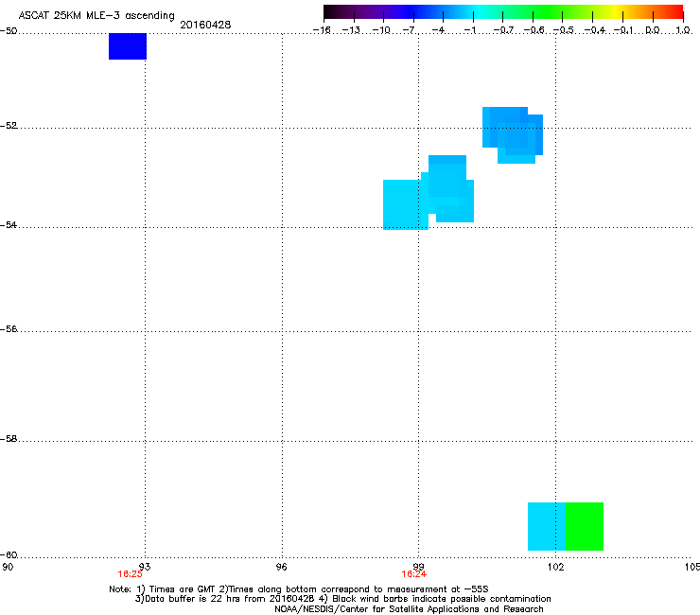This screenshot has height=615, width=700.
Task: Click the -1 value on the color scale
Action: pyautogui.click(x=469, y=30)
